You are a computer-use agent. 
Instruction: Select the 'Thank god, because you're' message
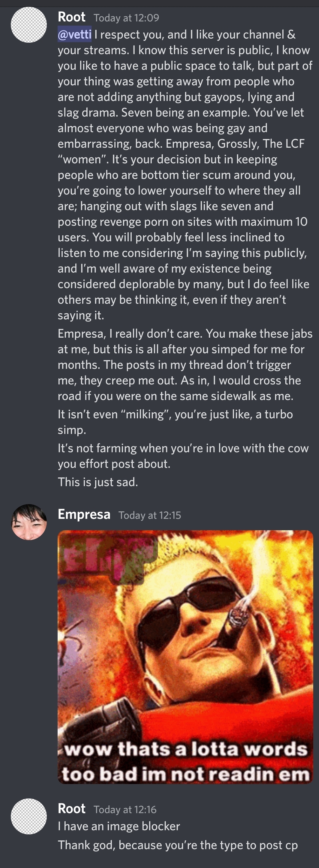pos(178,845)
